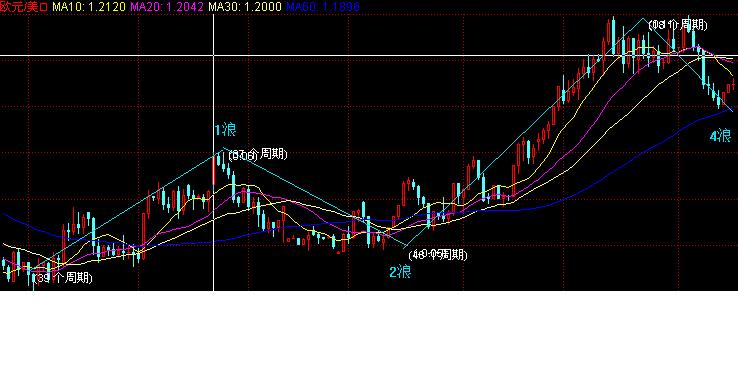This screenshot has width=738, height=384.
Task: Select the period label below 1浪
Action: (257, 154)
